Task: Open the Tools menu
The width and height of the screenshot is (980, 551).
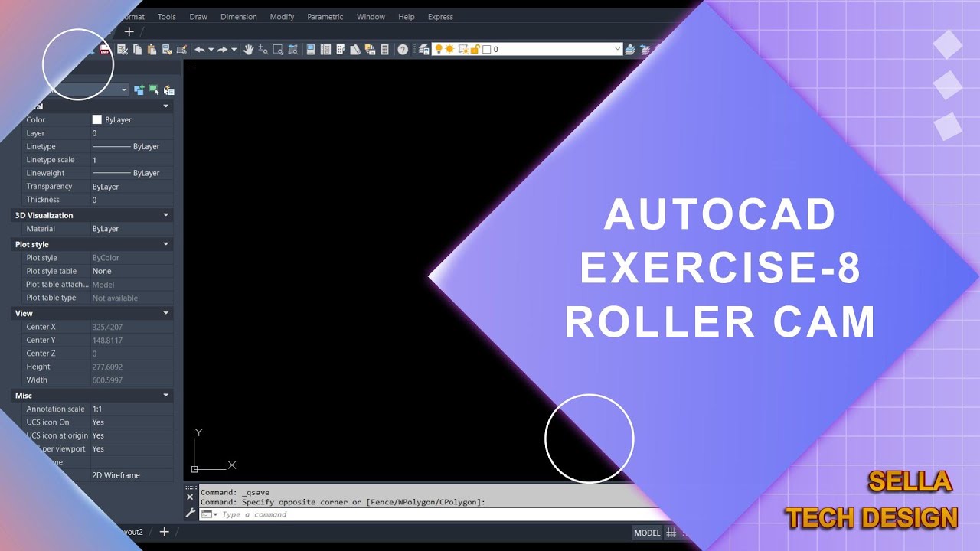Action: (x=166, y=16)
